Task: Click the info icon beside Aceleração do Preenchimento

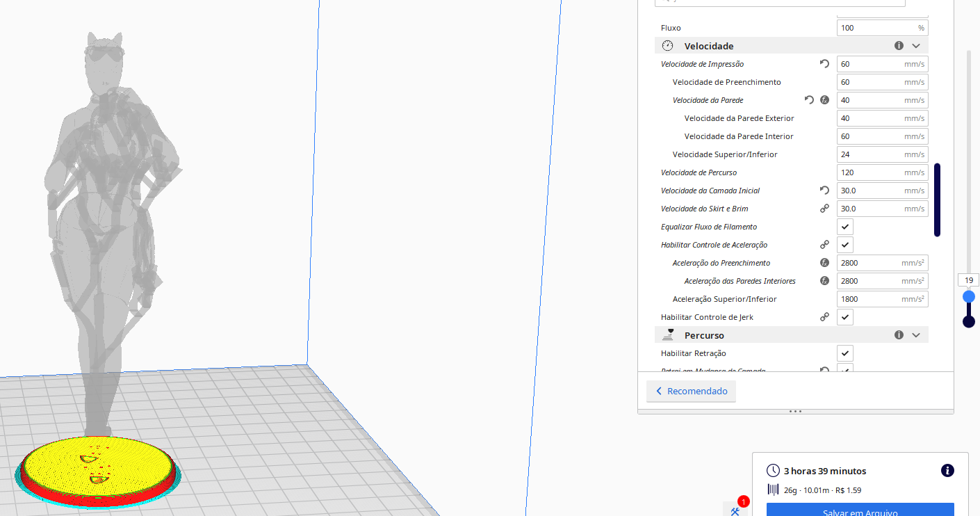Action: [x=824, y=262]
